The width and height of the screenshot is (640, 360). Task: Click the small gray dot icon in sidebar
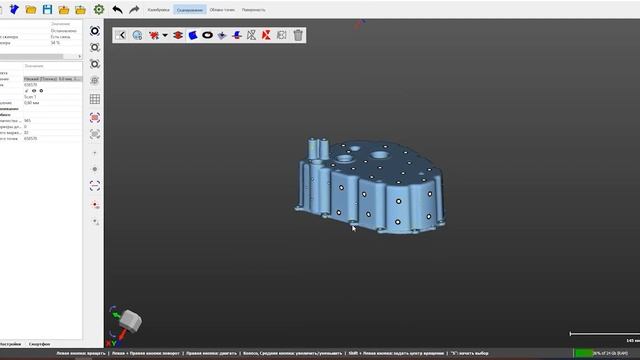(95, 169)
